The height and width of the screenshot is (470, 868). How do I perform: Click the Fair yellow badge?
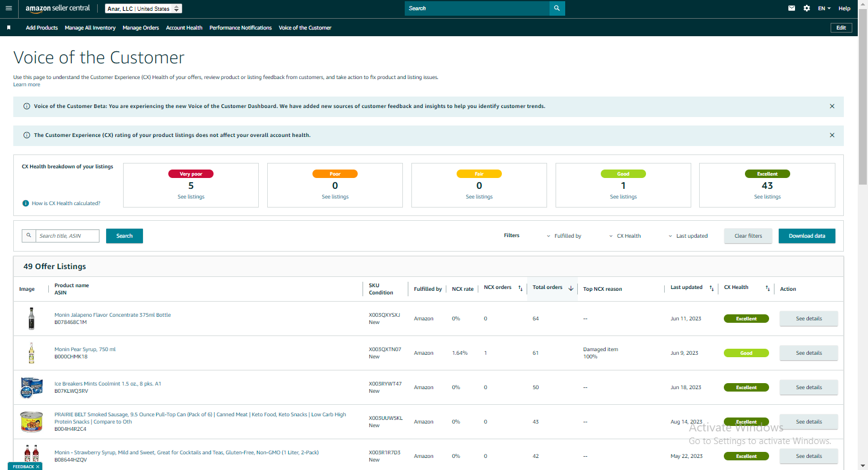[479, 174]
